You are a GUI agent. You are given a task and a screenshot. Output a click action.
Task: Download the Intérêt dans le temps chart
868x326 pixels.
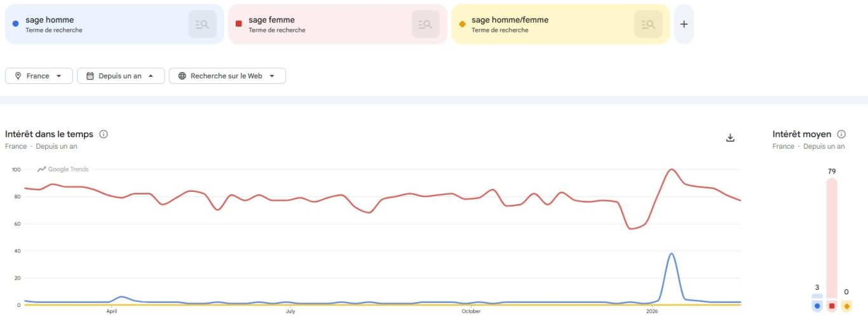pos(730,138)
